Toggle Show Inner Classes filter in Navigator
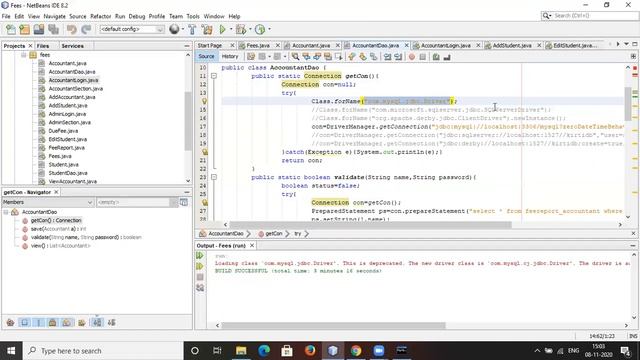This screenshot has height=360, width=640. tap(67, 322)
